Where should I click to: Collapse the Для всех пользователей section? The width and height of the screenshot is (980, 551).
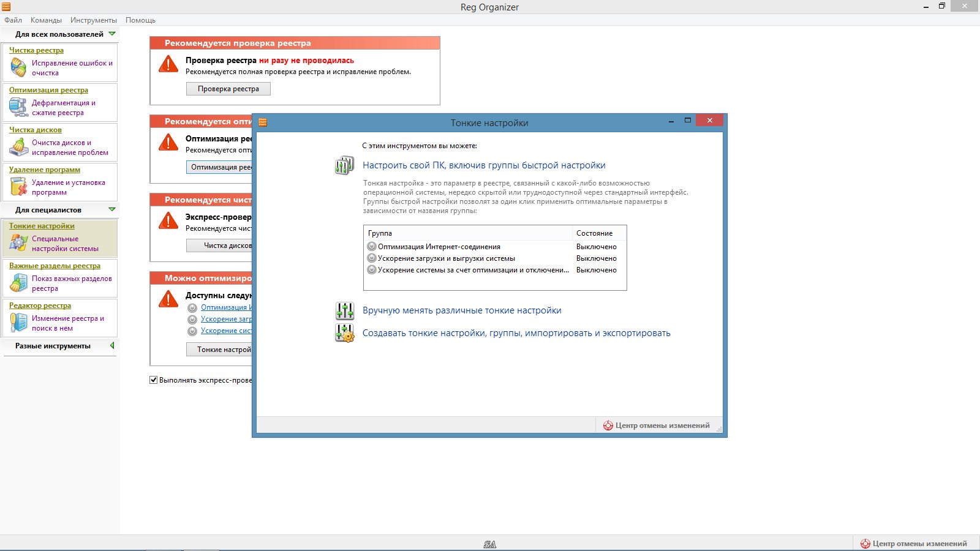[x=111, y=34]
